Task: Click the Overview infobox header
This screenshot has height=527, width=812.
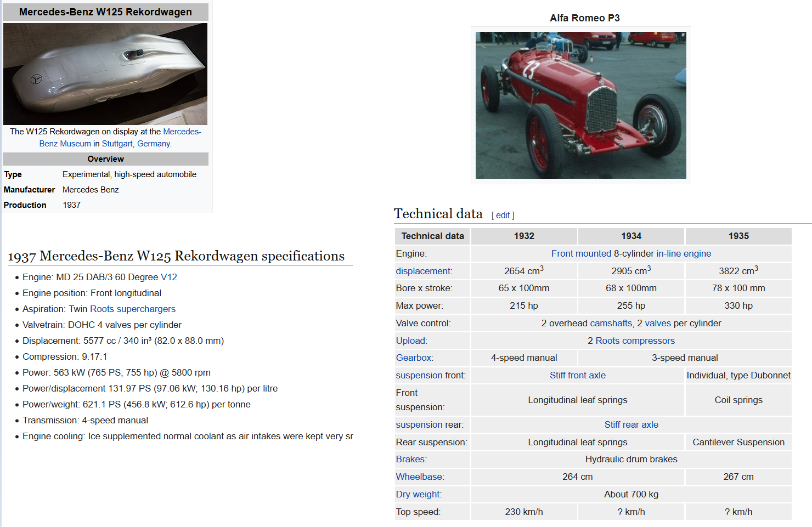Action: pyautogui.click(x=105, y=159)
